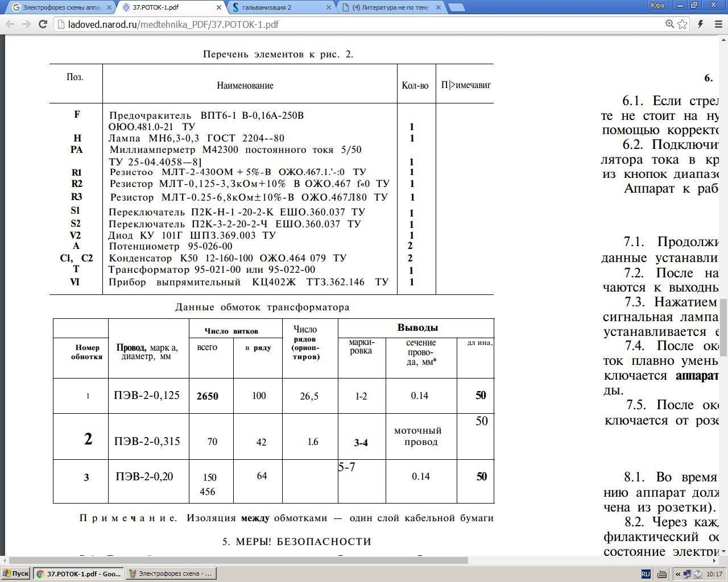Click the lightning bolt extension icon
The image size is (728, 582).
(701, 24)
